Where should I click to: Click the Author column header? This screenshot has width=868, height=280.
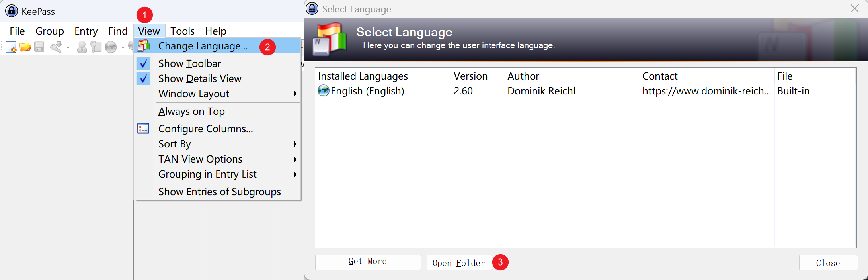point(572,76)
